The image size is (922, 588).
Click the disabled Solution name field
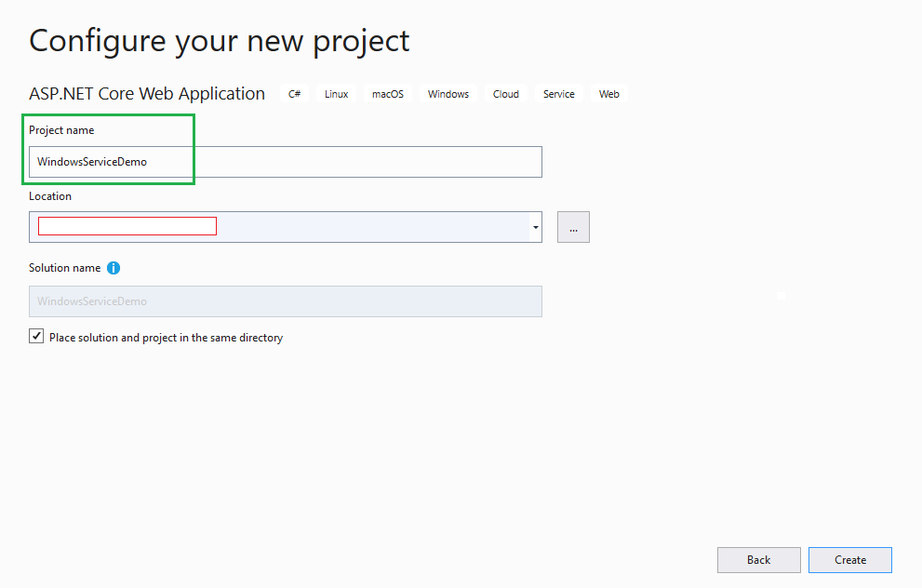pos(286,301)
